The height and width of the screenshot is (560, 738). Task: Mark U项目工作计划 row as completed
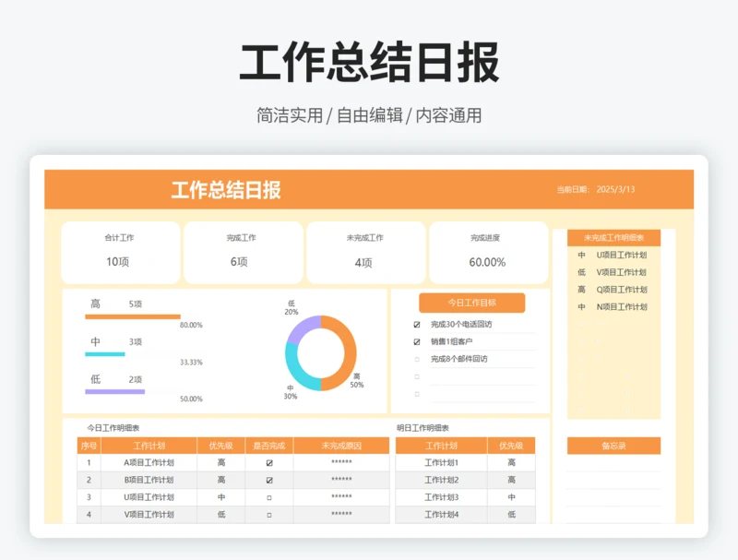click(x=269, y=497)
